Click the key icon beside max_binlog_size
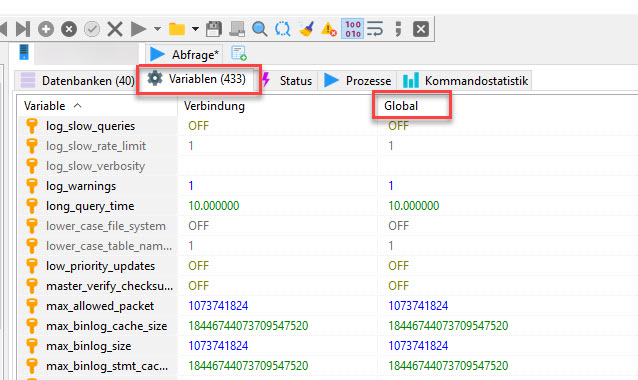Image resolution: width=638 pixels, height=380 pixels. click(32, 346)
